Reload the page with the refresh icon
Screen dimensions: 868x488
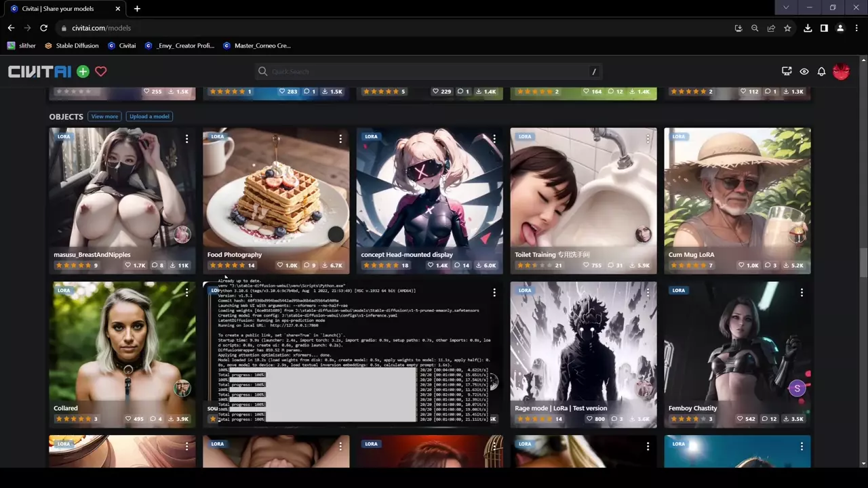[x=43, y=28]
